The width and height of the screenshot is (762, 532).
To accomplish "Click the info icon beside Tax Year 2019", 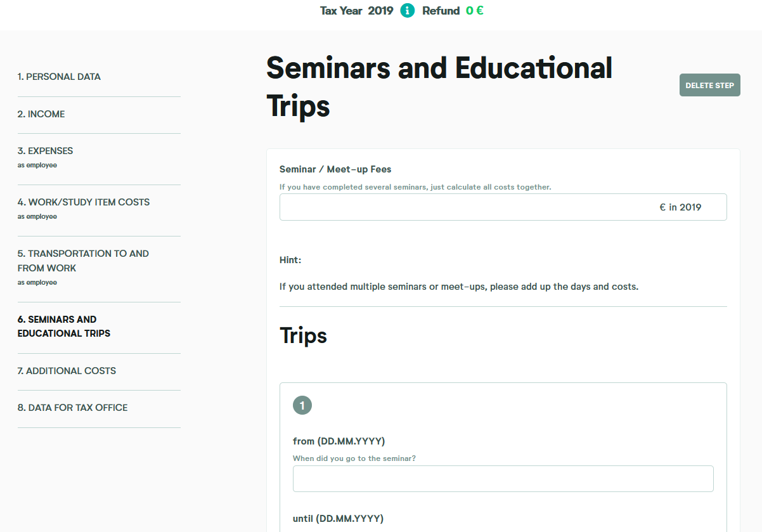I will (x=408, y=11).
